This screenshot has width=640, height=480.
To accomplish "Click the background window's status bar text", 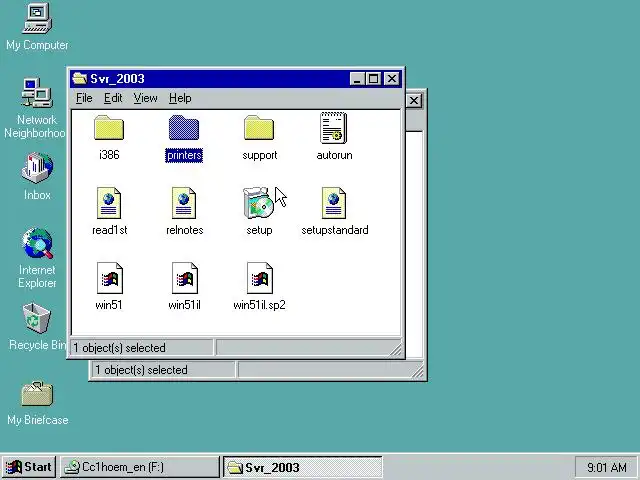I will [x=141, y=370].
